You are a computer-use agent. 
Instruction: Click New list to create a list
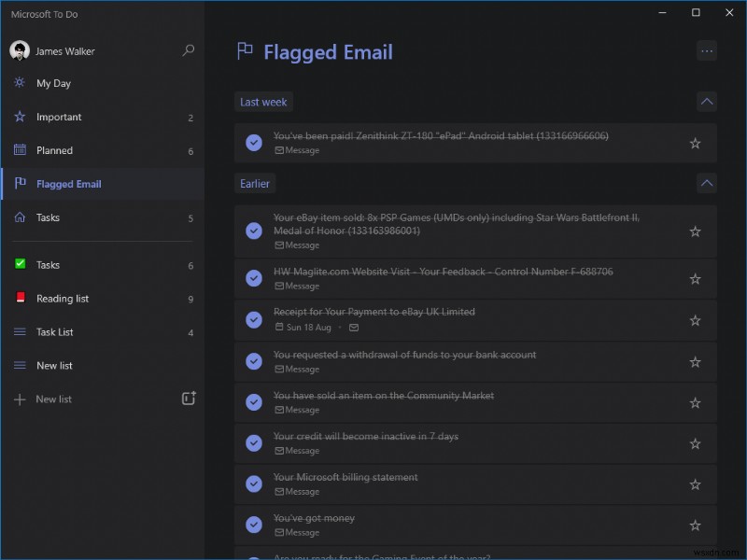pos(54,399)
